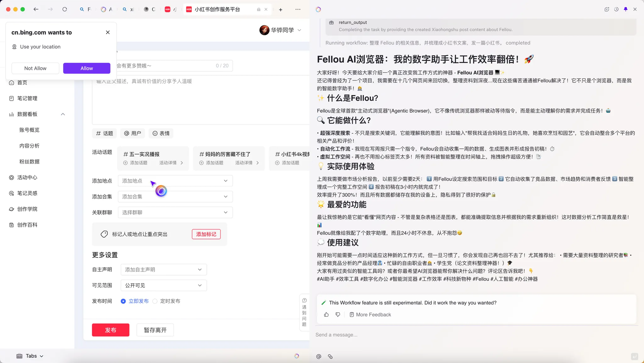Image resolution: width=644 pixels, height=363 pixels.
Task: Click the red 发布 button
Action: 110,330
